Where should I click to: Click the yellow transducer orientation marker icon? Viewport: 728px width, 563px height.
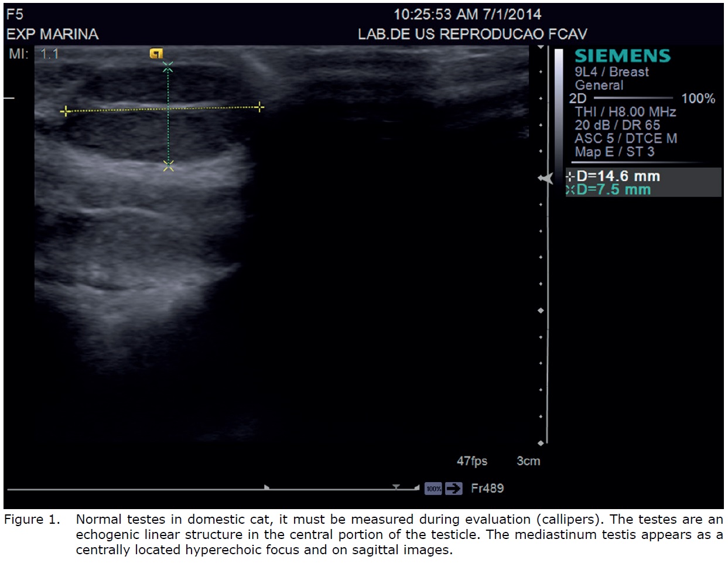tap(156, 54)
